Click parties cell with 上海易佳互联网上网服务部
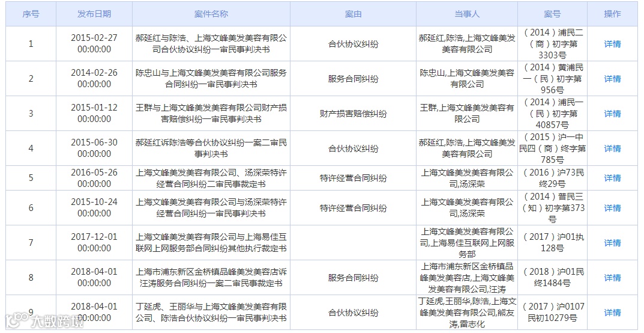Image resolution: width=644 pixels, height=333 pixels. coord(467,243)
